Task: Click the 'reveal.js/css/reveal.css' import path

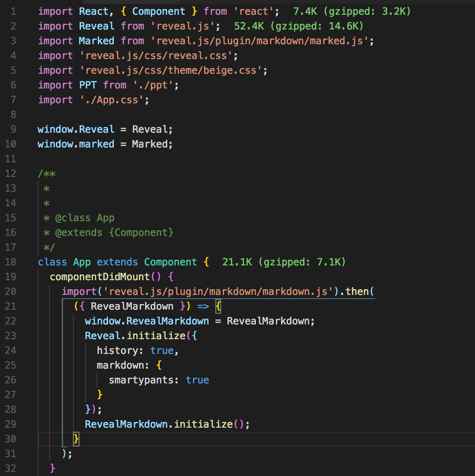Action: click(156, 56)
